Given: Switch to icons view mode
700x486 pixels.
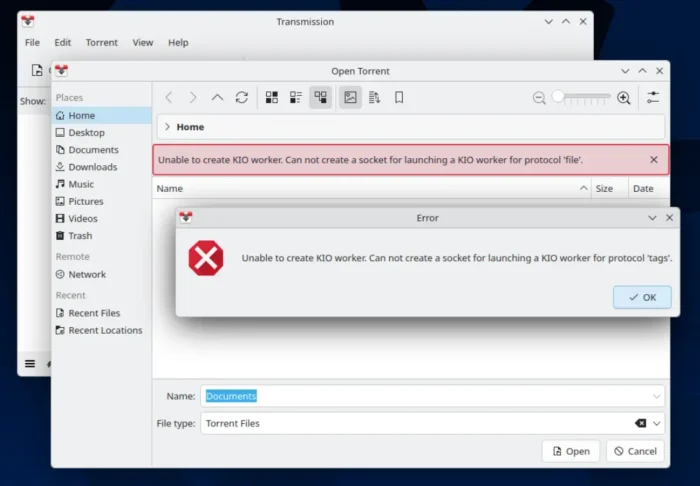Looking at the screenshot, I should click(x=271, y=97).
